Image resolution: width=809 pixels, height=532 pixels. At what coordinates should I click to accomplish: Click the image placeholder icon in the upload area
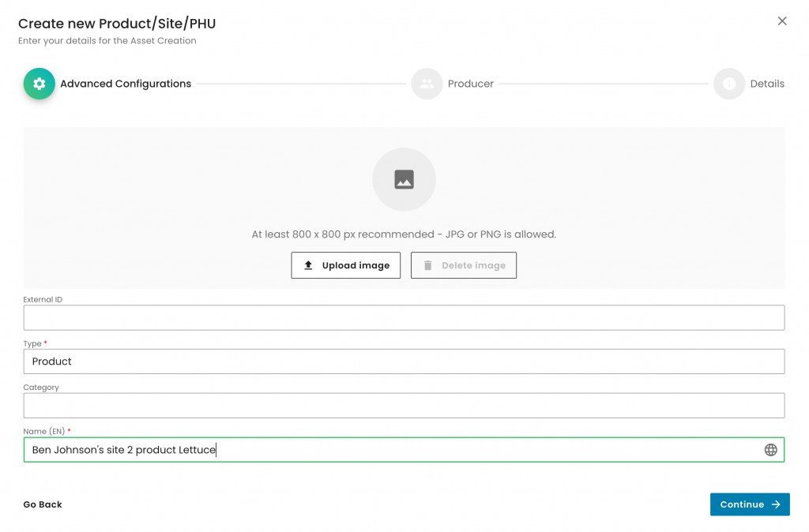point(404,180)
